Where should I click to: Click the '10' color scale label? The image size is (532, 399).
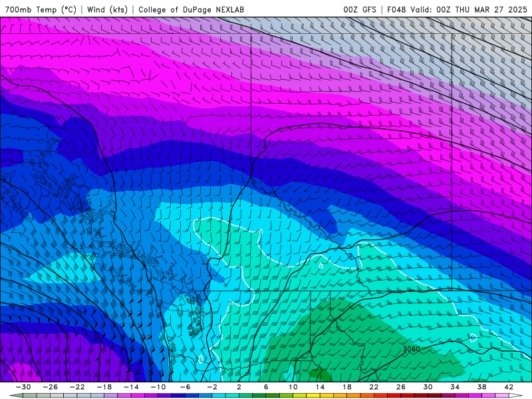pyautogui.click(x=293, y=387)
